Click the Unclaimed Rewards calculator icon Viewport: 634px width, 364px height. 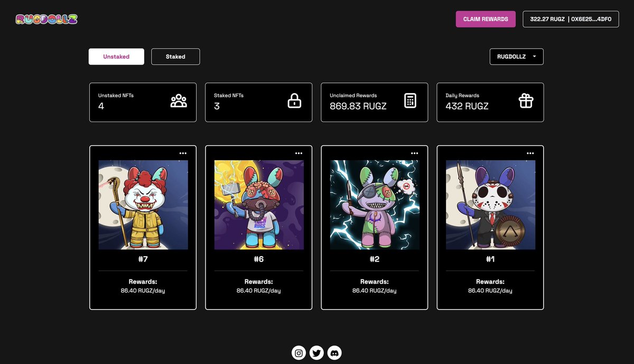(x=410, y=101)
